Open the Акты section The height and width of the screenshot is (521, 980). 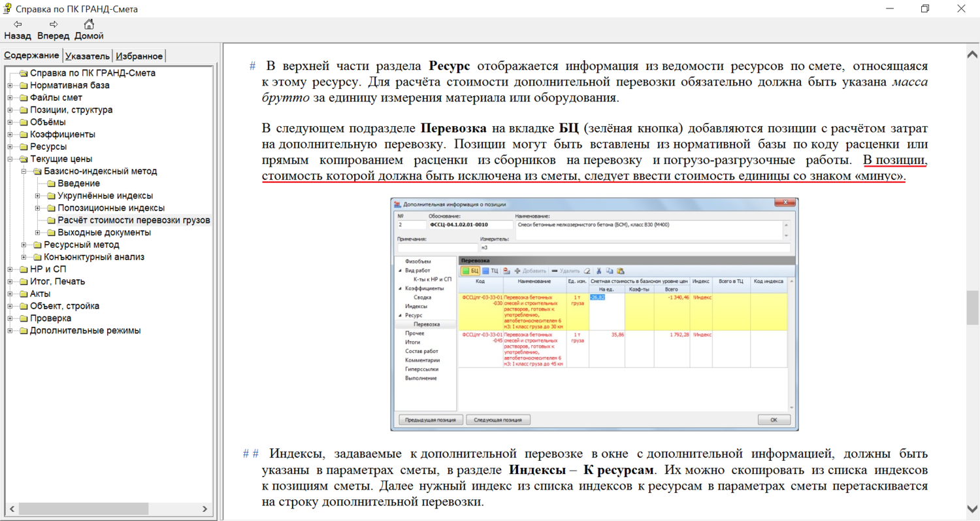point(41,294)
